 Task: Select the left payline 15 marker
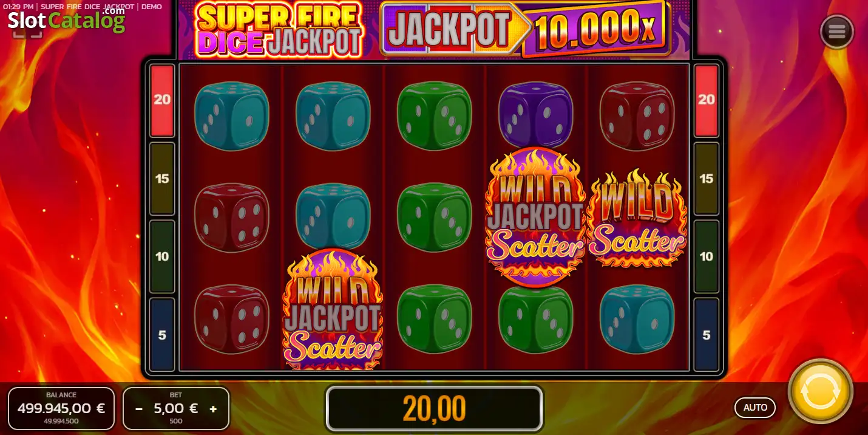pyautogui.click(x=162, y=179)
